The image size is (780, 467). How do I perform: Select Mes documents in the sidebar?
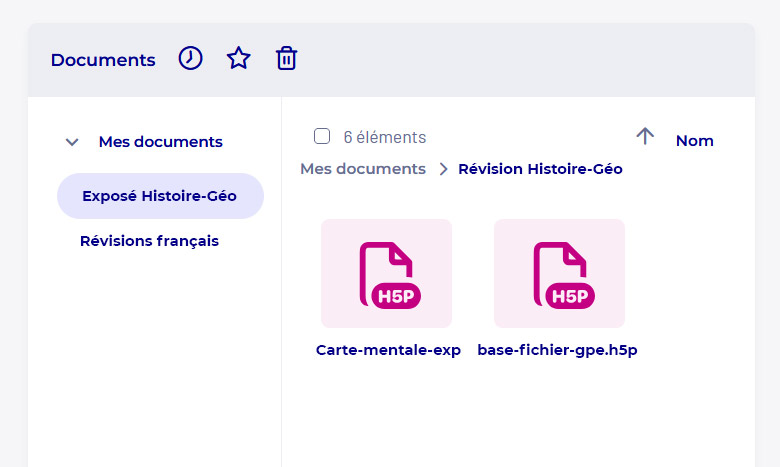pos(160,142)
